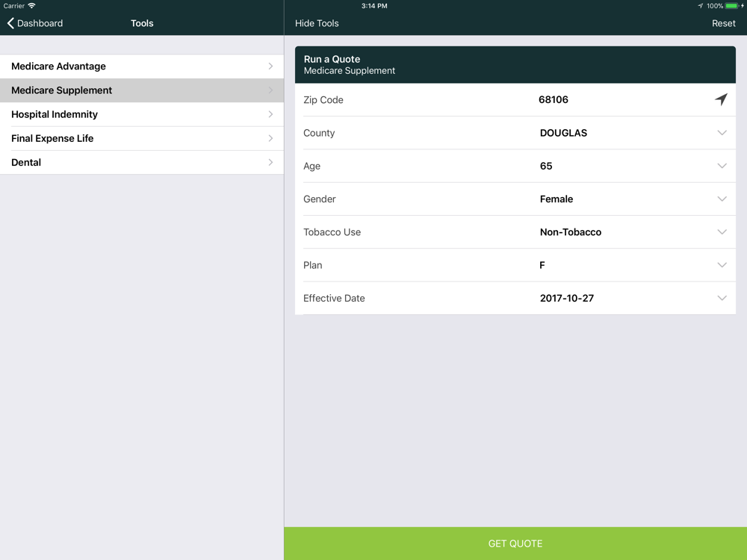747x560 pixels.
Task: Select Final Expense Life in the Tools list
Action: [142, 138]
